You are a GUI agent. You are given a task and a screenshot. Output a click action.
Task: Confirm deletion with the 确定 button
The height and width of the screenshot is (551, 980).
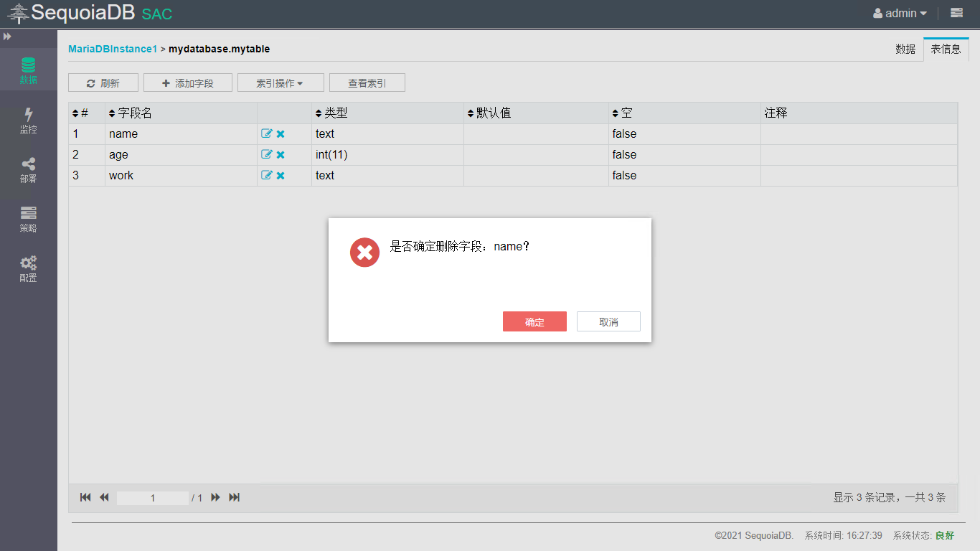pyautogui.click(x=534, y=321)
